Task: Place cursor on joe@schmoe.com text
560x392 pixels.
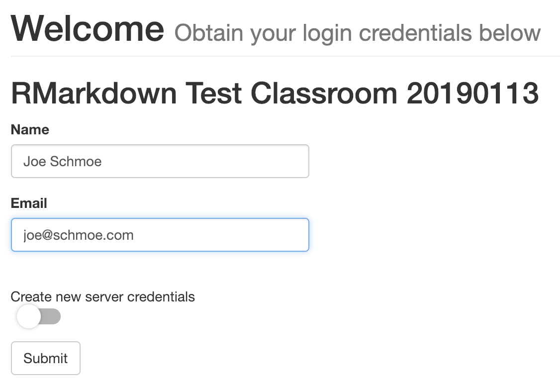Action: tap(79, 235)
